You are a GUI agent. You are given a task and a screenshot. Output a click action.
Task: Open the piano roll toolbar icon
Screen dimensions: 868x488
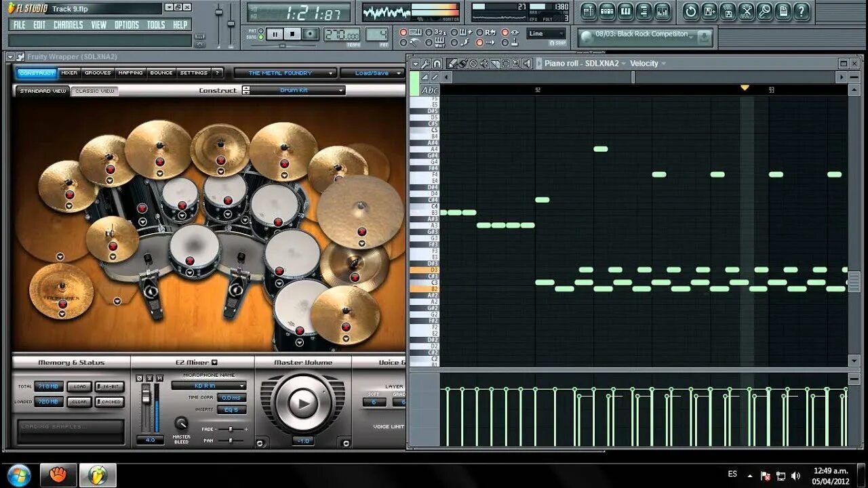click(625, 11)
